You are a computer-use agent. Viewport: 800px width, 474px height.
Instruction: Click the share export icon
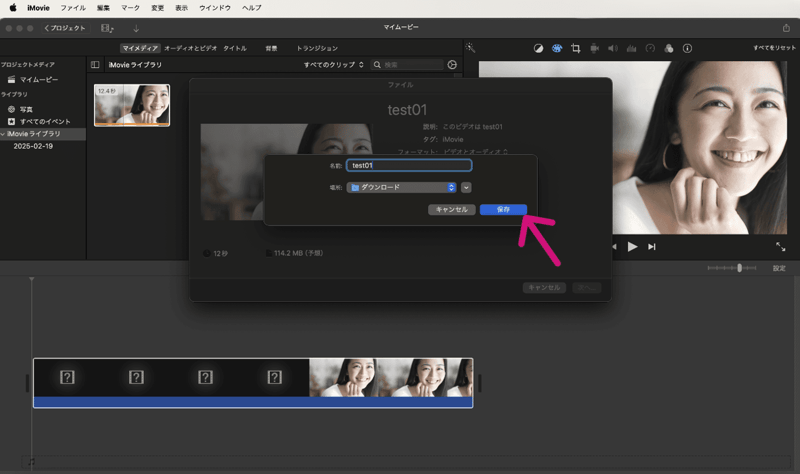click(x=785, y=28)
